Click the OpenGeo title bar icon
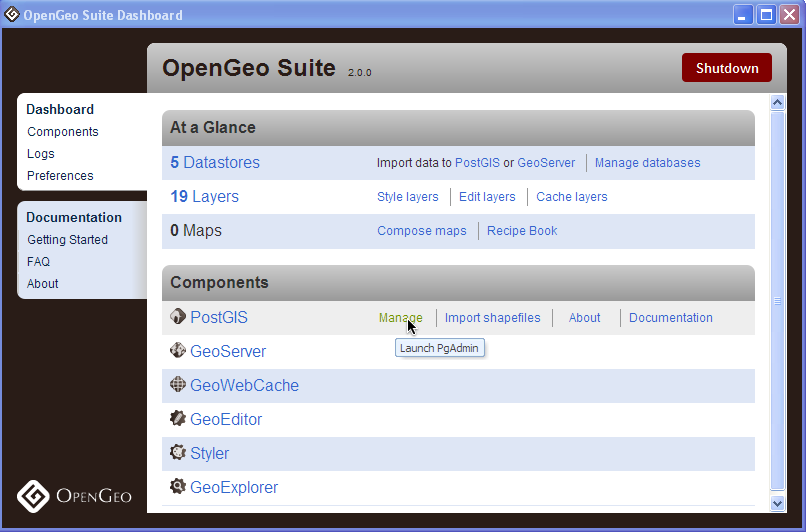806x532 pixels. point(12,15)
